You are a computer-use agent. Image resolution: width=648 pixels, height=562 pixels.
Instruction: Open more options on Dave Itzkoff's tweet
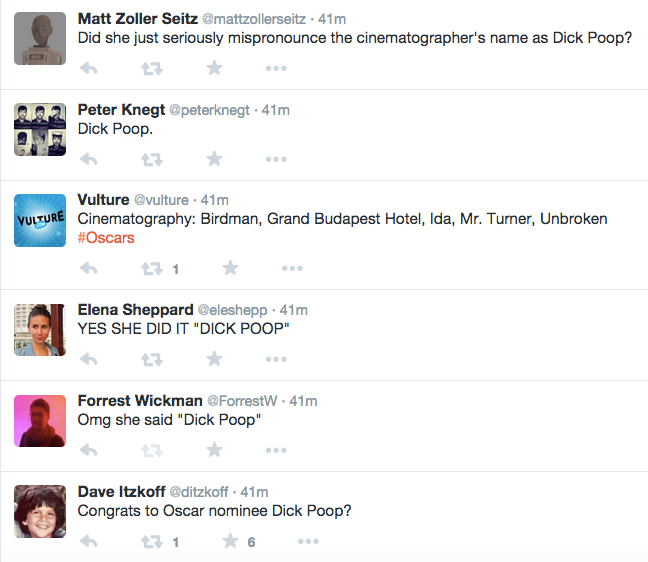coord(308,541)
